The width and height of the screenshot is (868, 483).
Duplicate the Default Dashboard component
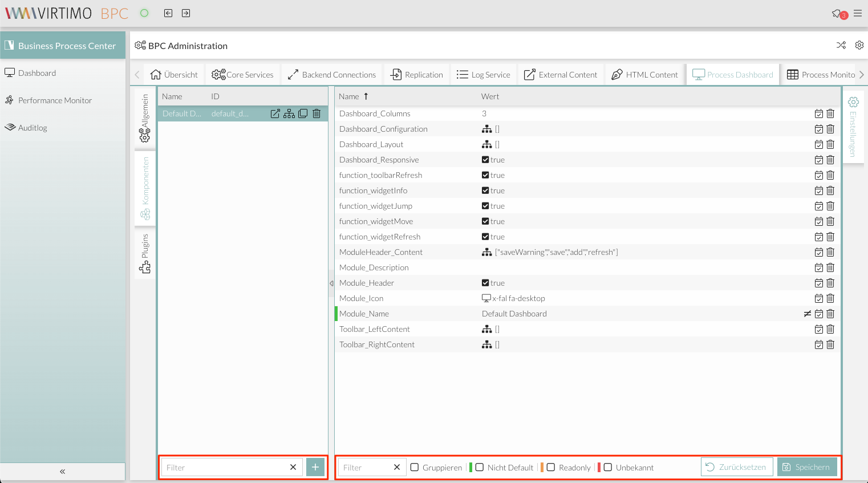tap(302, 113)
